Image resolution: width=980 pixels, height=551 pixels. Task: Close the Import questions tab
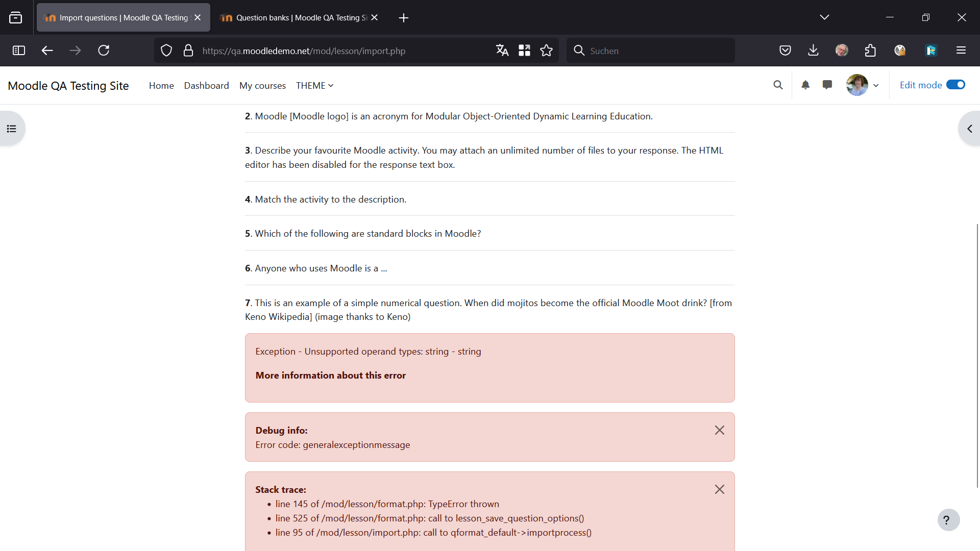pos(198,17)
